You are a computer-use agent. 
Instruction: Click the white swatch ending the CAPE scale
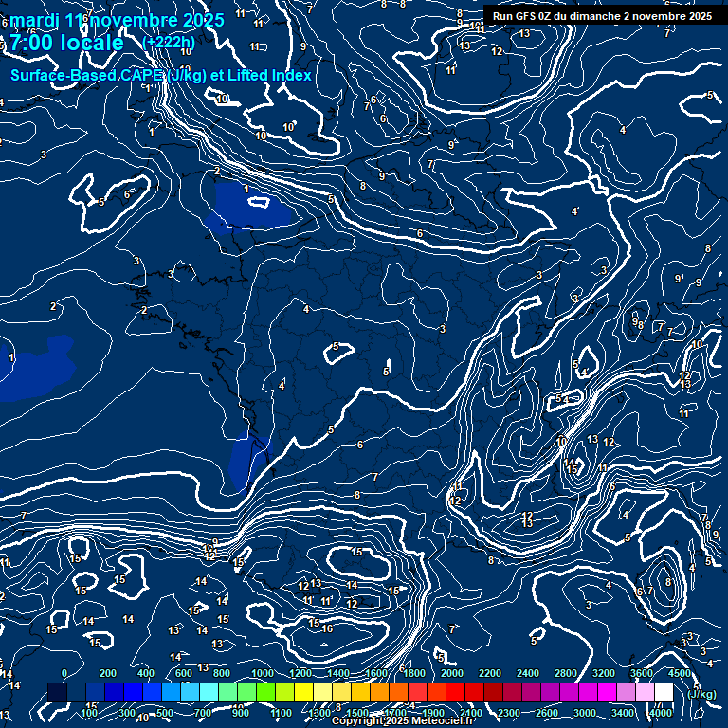pos(664,692)
